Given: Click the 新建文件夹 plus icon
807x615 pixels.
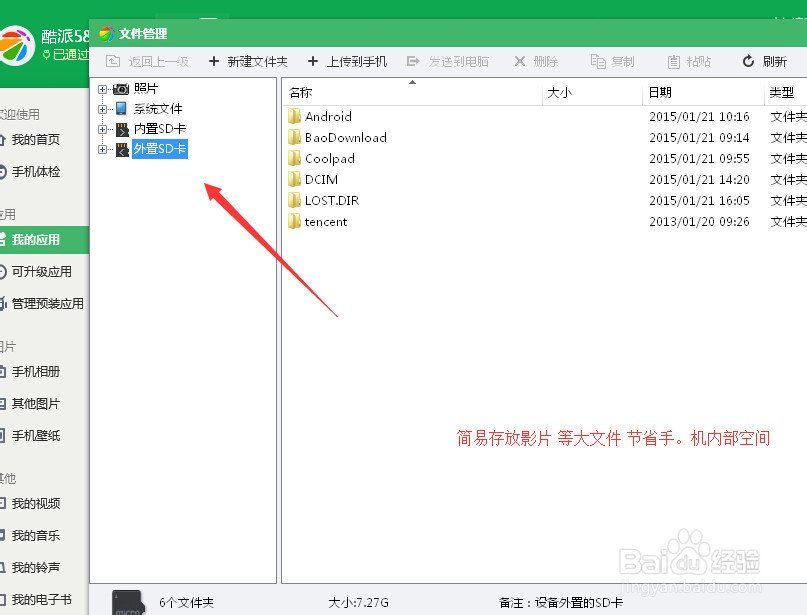Looking at the screenshot, I should (x=214, y=61).
